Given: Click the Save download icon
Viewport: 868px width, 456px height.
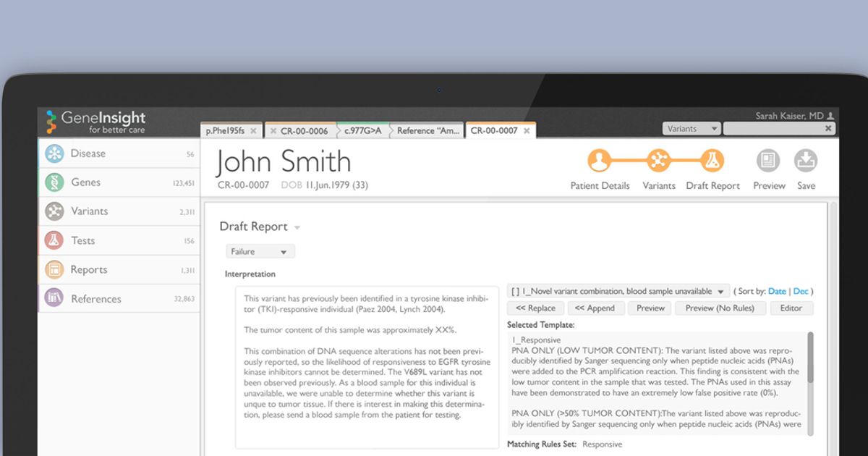Looking at the screenshot, I should coord(806,161).
